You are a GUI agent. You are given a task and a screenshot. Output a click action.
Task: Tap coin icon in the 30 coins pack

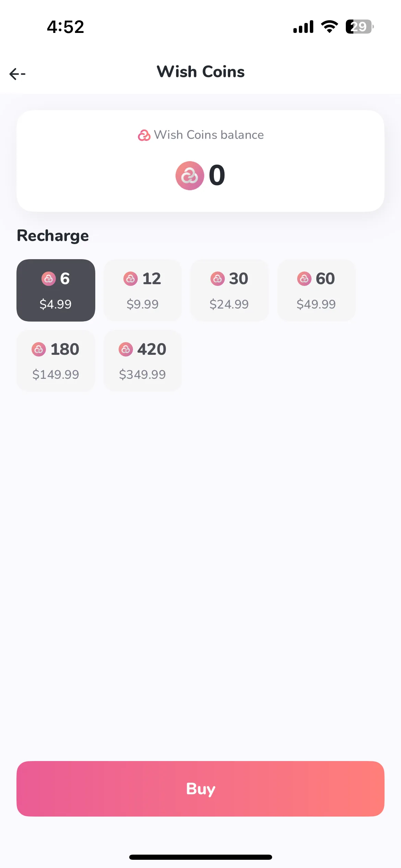(218, 279)
